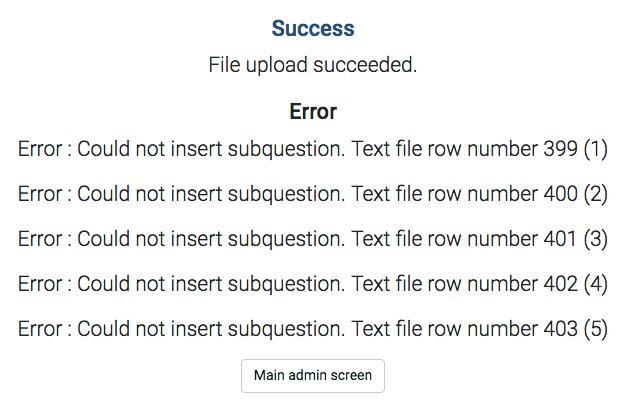Click the (3) error counter
The image size is (631, 419).
click(x=596, y=239)
